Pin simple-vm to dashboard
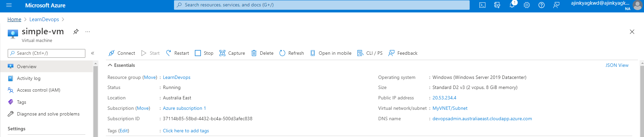The width and height of the screenshot is (644, 137). tap(76, 32)
